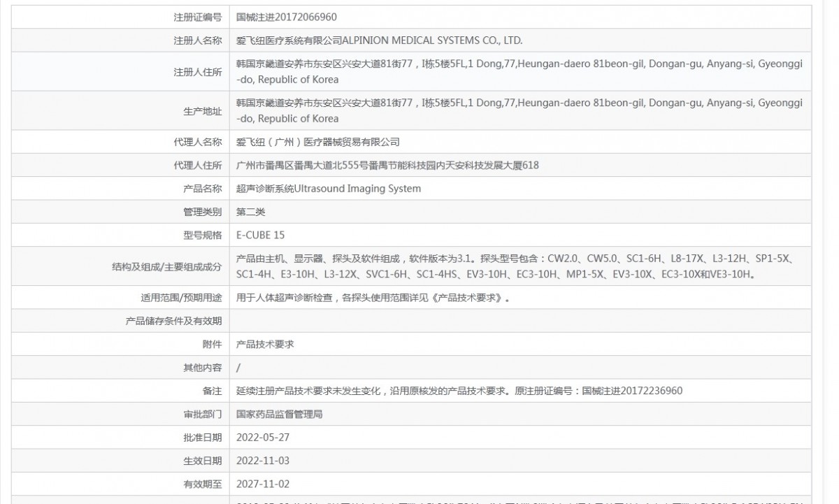Click the 批准日期 label

[203, 438]
